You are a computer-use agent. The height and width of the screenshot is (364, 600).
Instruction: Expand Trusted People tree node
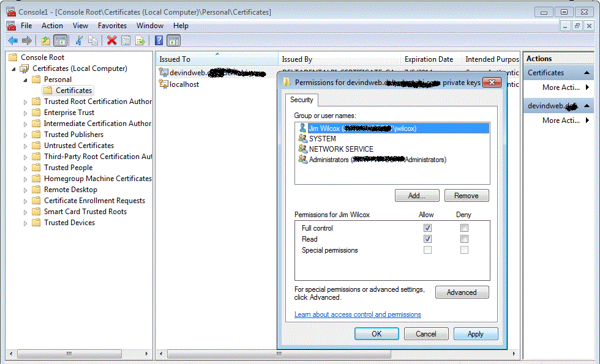coord(25,168)
